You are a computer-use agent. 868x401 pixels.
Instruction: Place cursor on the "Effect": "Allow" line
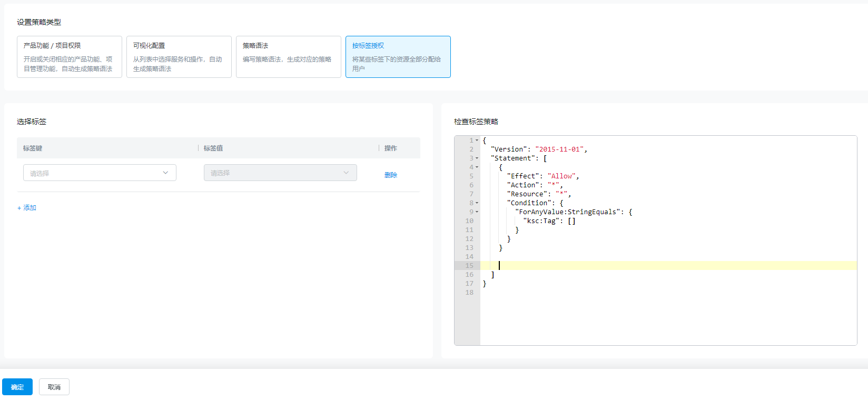[x=542, y=176]
